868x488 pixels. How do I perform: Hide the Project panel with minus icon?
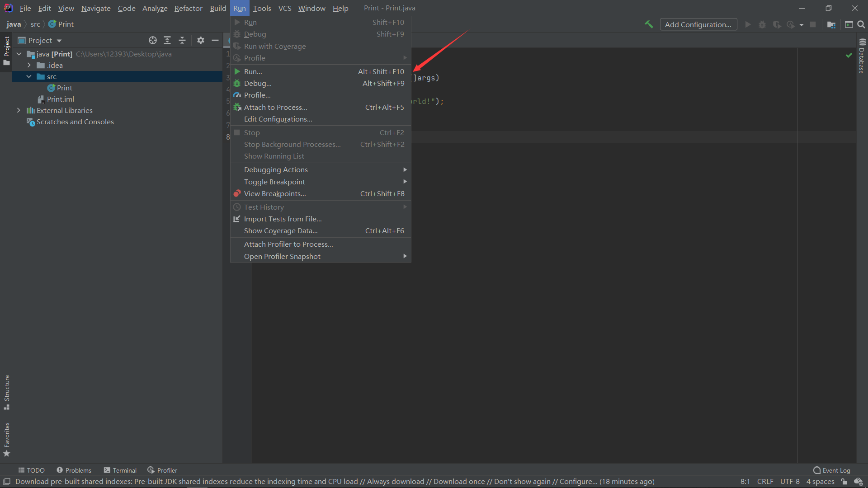[215, 40]
